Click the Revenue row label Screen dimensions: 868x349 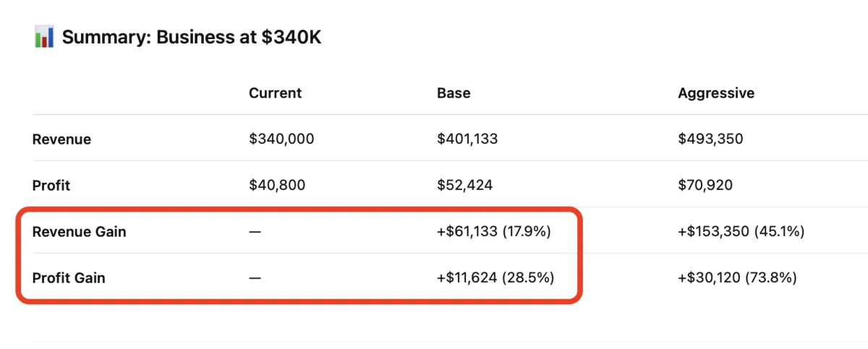coord(61,139)
